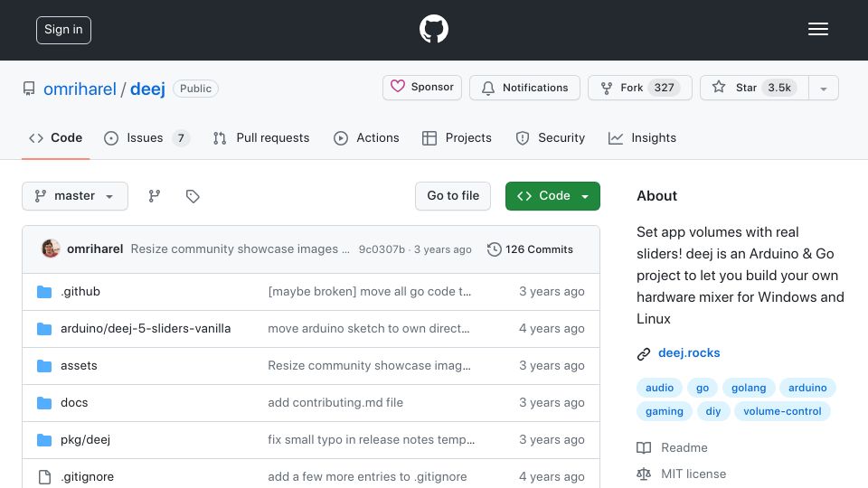Open '[maybe broken] move all go code' commit

pyautogui.click(x=369, y=292)
